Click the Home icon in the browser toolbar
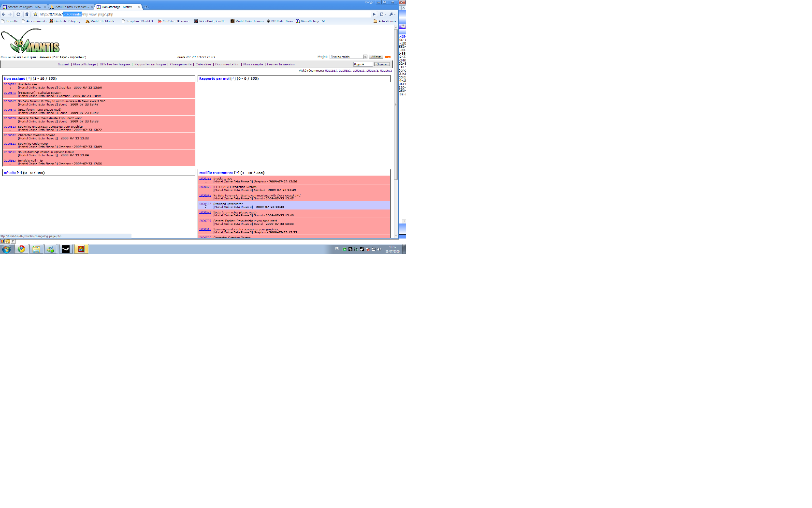This screenshot has width=812, height=508. click(x=27, y=14)
